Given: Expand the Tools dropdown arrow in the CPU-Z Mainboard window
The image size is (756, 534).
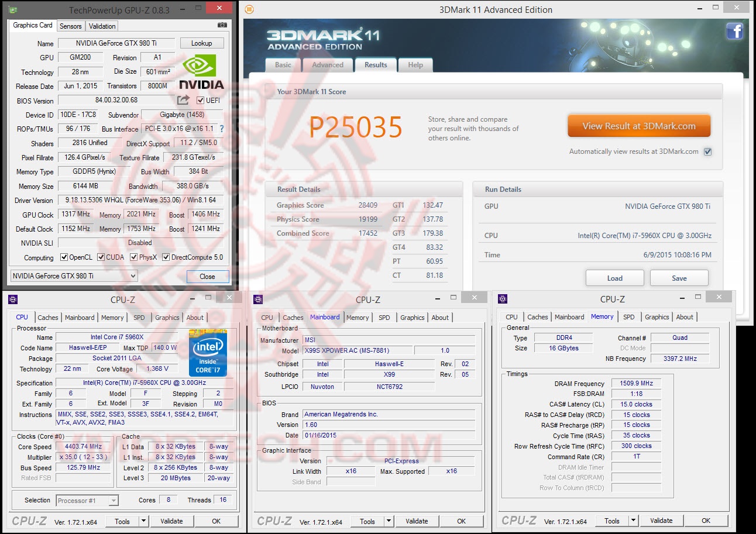Looking at the screenshot, I should click(x=389, y=521).
